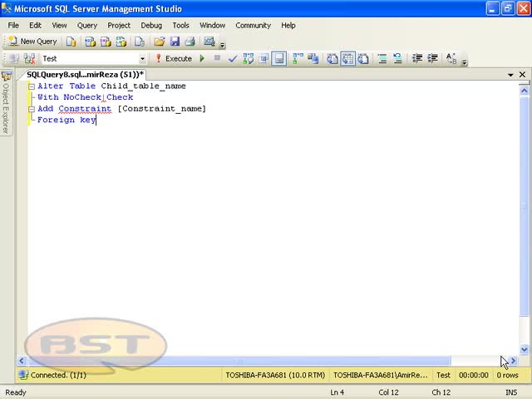Click 'Child_table_name' in the editor

[x=143, y=86]
